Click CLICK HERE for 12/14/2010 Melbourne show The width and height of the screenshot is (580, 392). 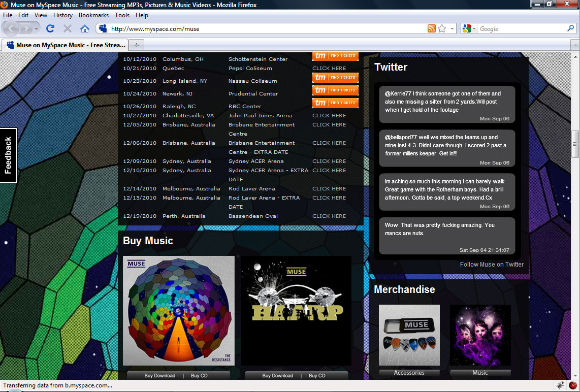(329, 188)
